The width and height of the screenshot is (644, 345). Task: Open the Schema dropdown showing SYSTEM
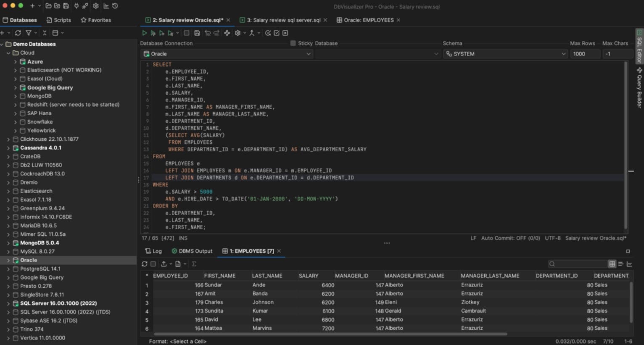(x=504, y=54)
